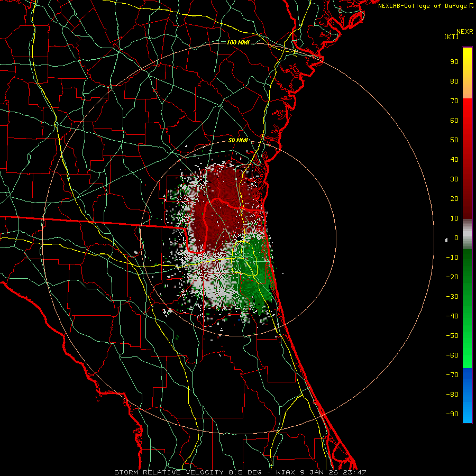This screenshot has width=476, height=476.
Task: Click the -20 value on the velocity scale
Action: (x=452, y=277)
